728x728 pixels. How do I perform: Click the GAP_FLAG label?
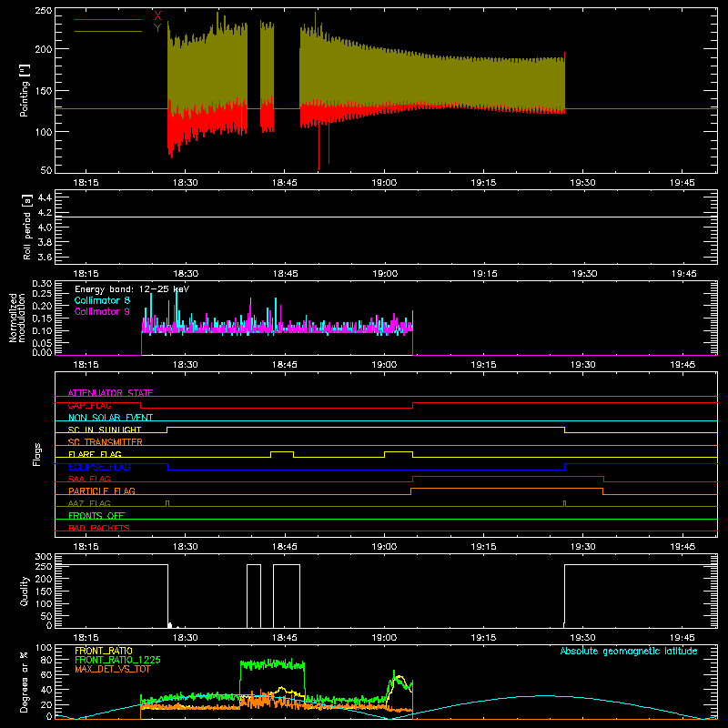point(89,405)
